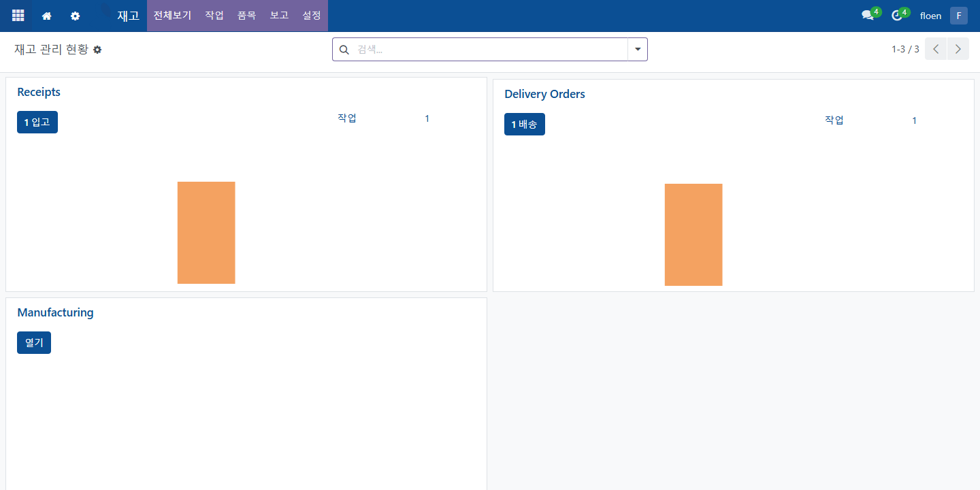Open the Receipts card title link

point(39,92)
